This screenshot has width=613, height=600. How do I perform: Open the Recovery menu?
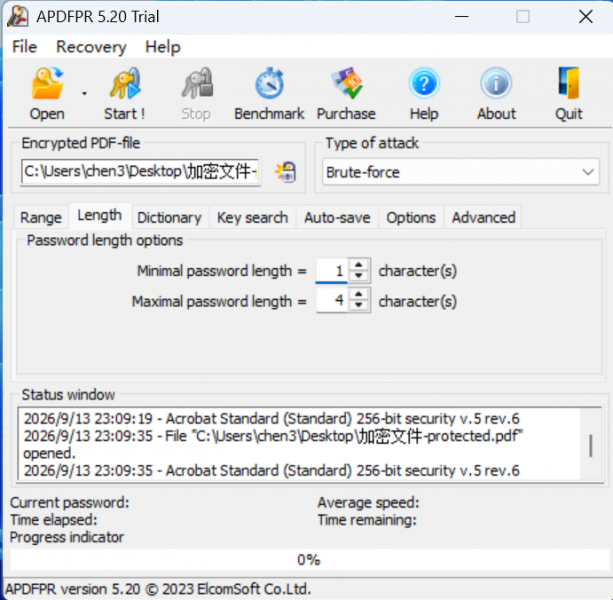[91, 47]
